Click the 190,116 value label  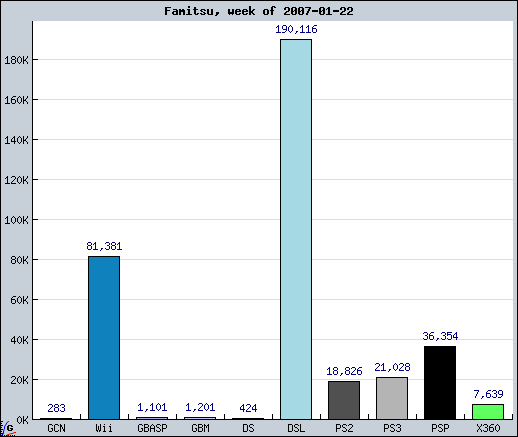[296, 29]
